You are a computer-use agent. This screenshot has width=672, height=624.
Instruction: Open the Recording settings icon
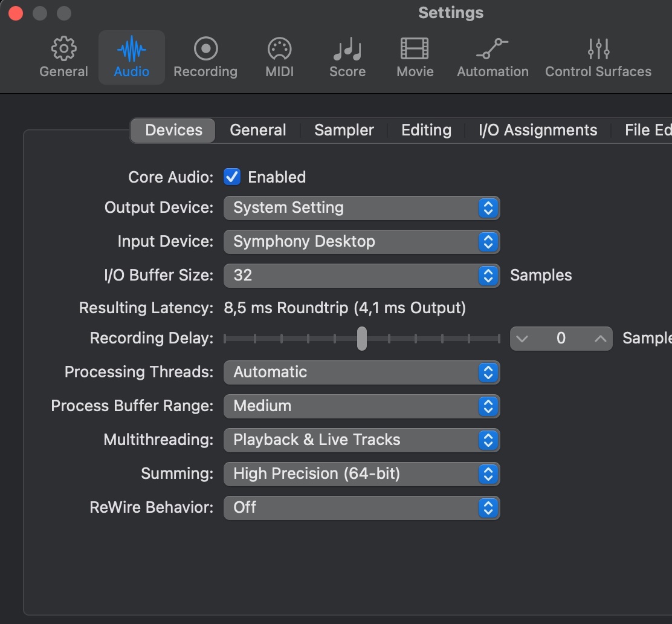pos(205,50)
